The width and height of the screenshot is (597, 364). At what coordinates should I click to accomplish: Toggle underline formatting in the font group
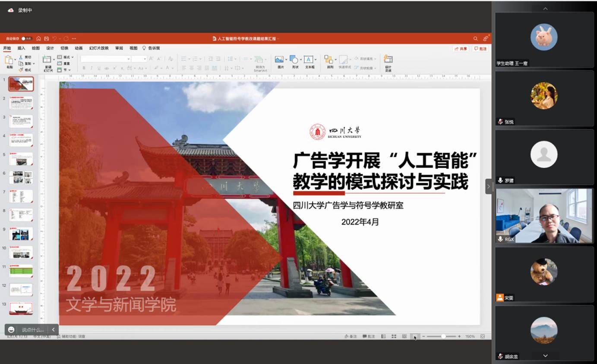[98, 68]
